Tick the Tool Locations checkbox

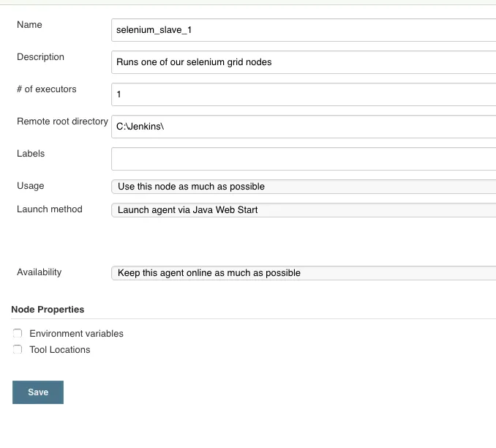click(x=18, y=350)
